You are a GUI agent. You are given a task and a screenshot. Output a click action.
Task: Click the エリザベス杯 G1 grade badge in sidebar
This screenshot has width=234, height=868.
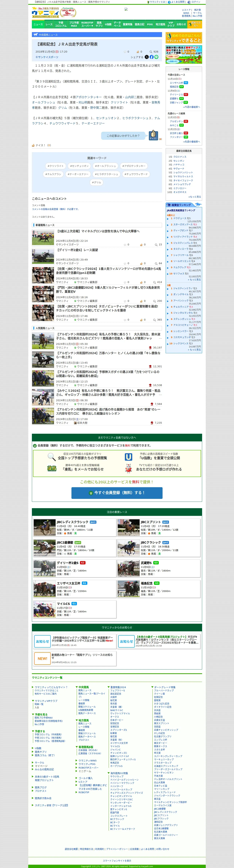pyautogui.click(x=186, y=82)
